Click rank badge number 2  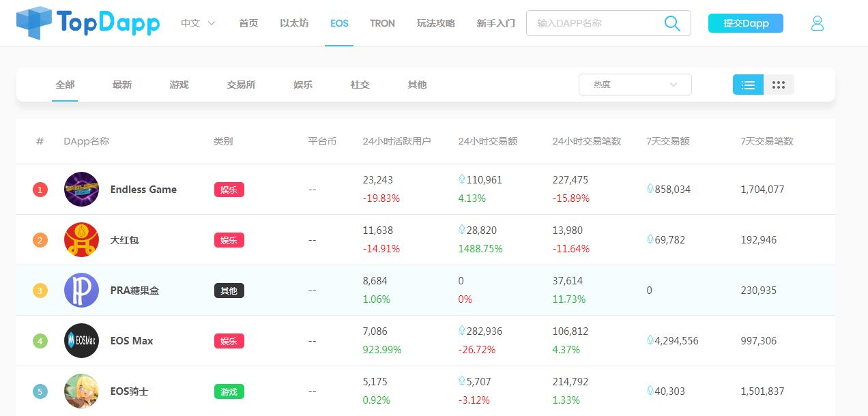coord(40,240)
